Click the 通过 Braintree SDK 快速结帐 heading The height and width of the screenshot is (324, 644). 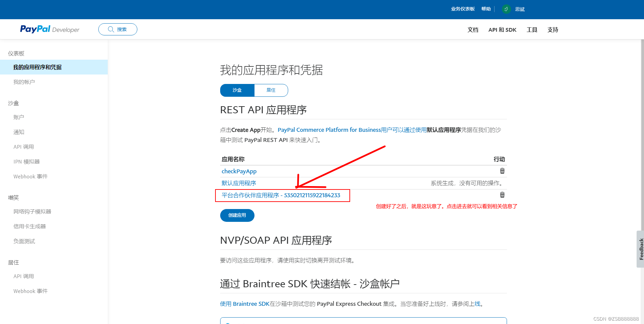click(310, 284)
